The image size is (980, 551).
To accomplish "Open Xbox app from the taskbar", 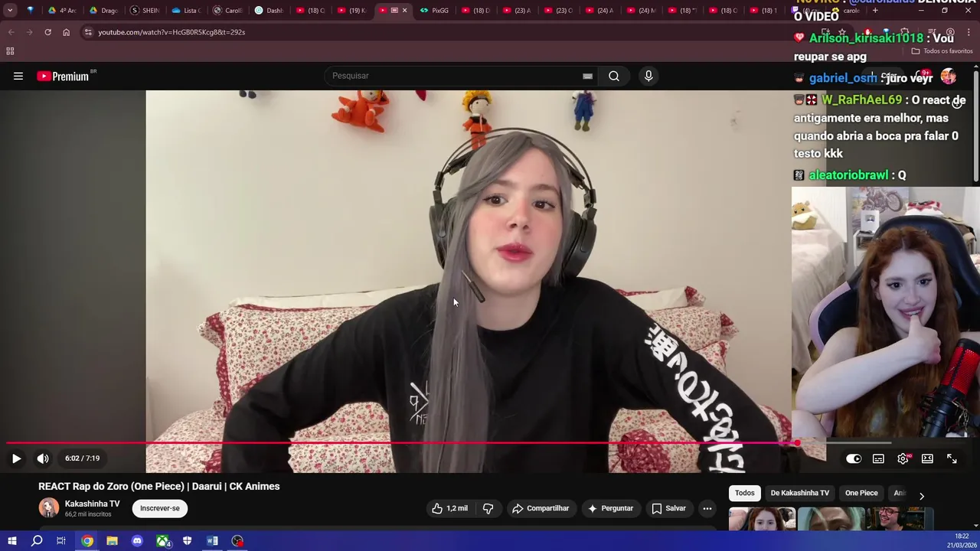I will click(162, 541).
